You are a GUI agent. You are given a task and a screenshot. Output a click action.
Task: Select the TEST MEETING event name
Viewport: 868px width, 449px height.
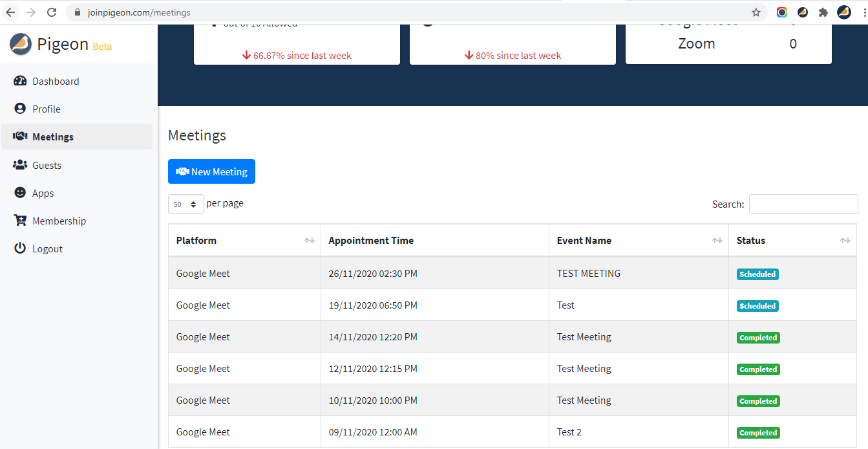(589, 274)
